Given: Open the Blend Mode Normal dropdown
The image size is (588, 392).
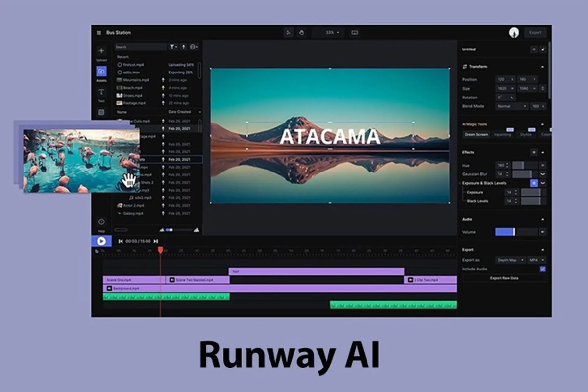Looking at the screenshot, I should click(x=511, y=106).
